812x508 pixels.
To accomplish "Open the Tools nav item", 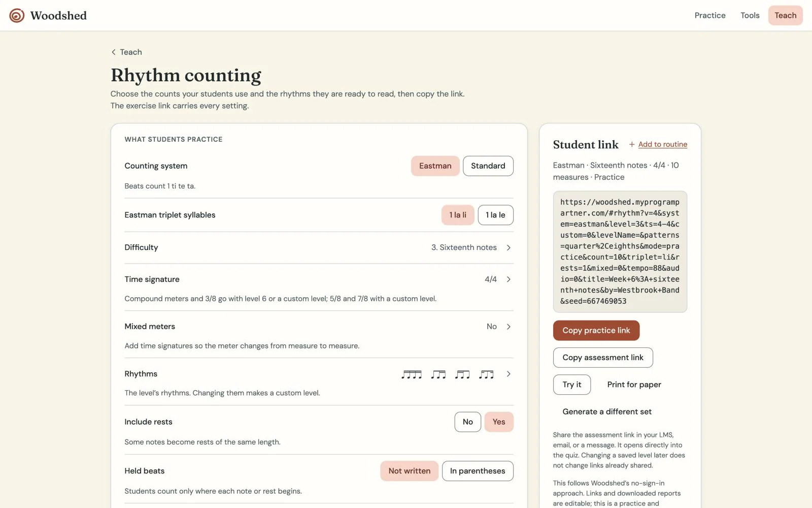I will [750, 15].
